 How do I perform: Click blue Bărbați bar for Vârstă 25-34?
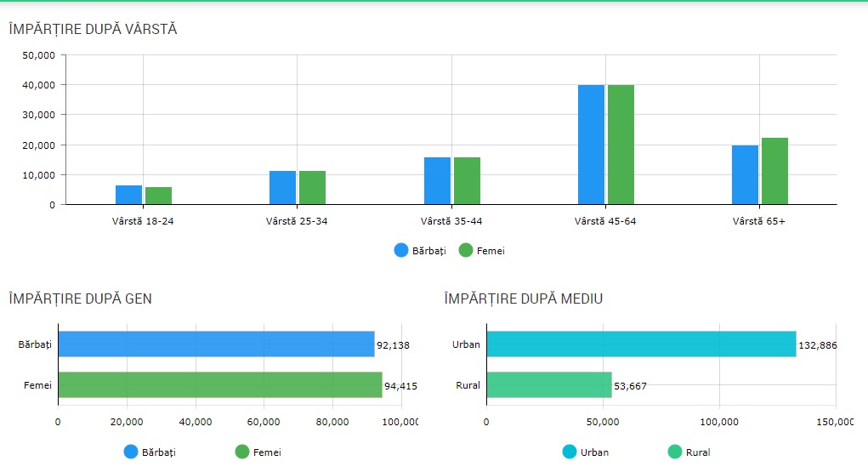(282, 188)
